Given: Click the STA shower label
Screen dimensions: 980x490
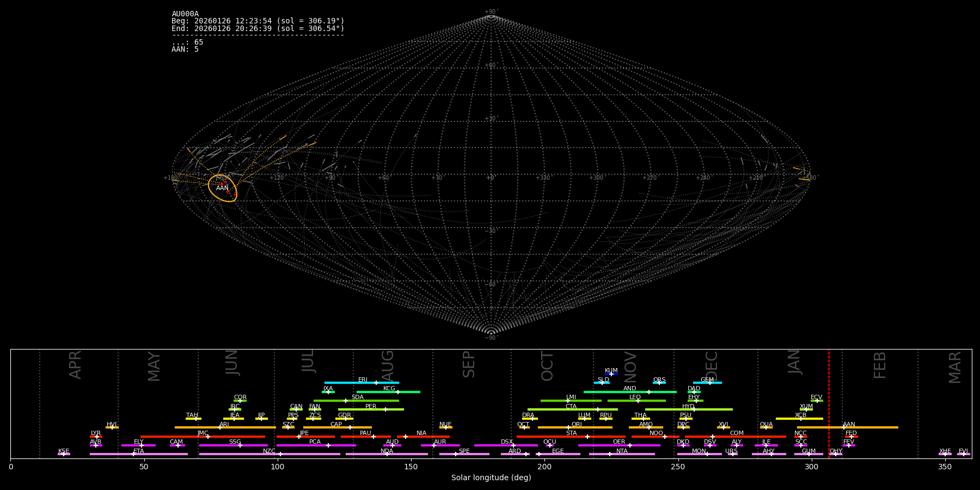Looking at the screenshot, I should click(571, 433).
